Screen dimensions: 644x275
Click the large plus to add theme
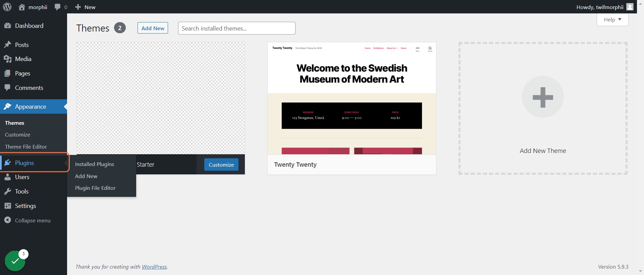click(543, 97)
